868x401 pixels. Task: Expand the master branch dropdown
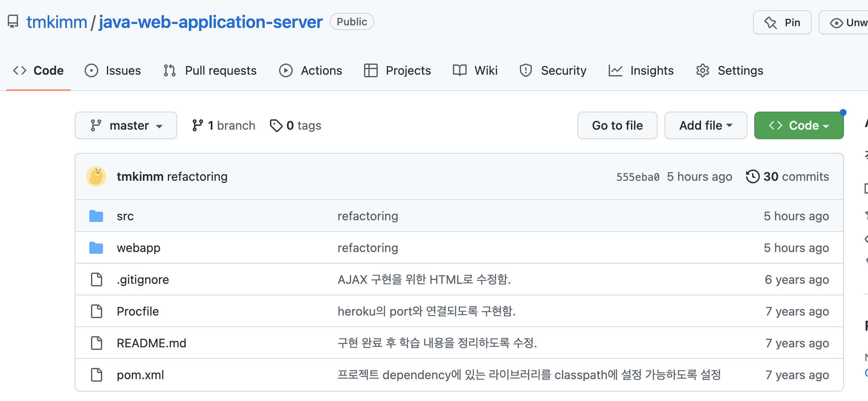click(x=126, y=125)
